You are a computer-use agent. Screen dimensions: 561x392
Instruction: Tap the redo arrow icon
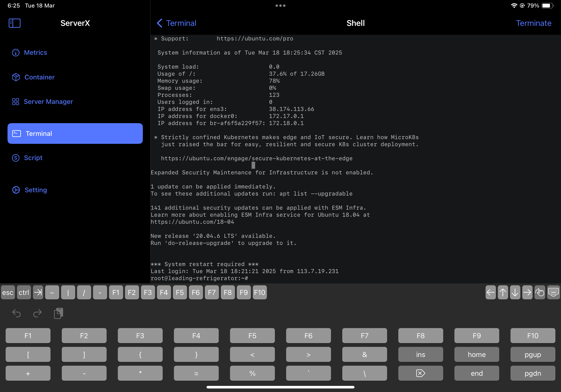click(37, 313)
